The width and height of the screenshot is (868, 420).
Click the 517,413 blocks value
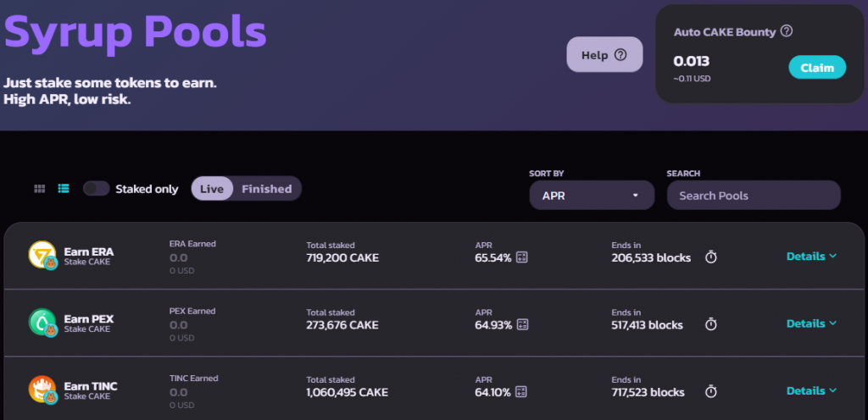tap(647, 325)
